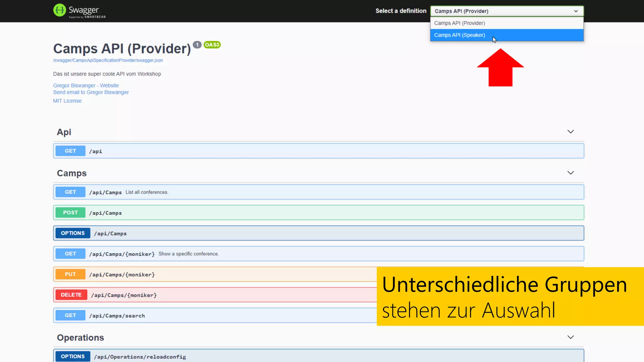Viewport: 644px width, 362px height.
Task: Expand GET /api/Camps/{moniker} endpoint
Action: point(319,254)
